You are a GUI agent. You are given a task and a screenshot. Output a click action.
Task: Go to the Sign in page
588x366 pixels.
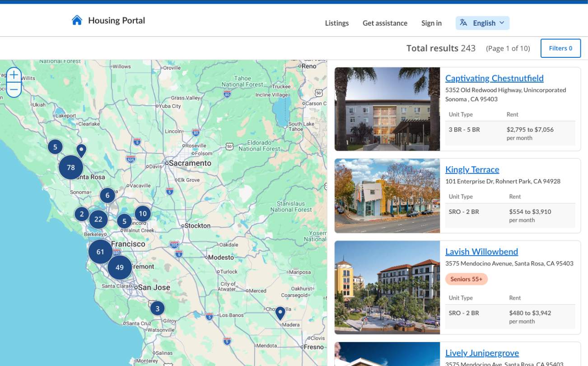pos(432,23)
